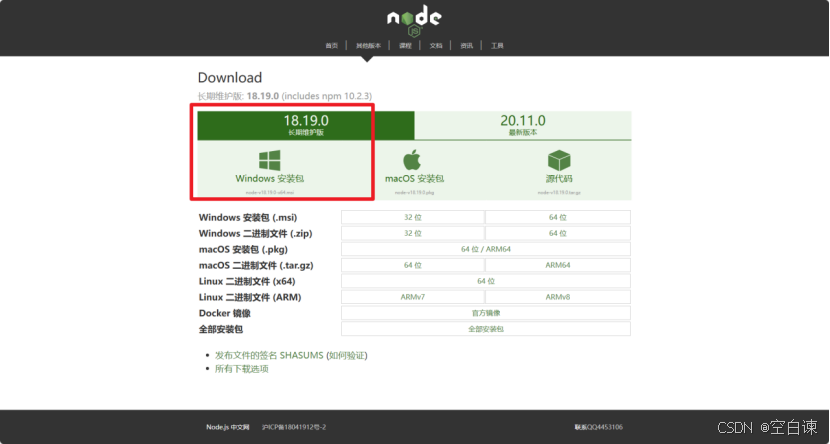Download 32 位 Windows 二进制文件 (.zip)
This screenshot has width=830, height=444.
click(x=413, y=233)
